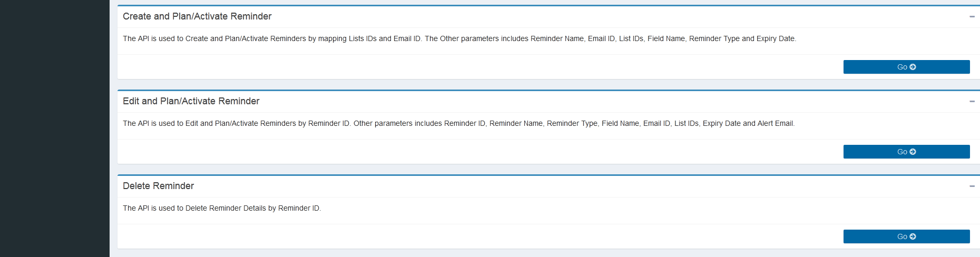Screen dimensions: 980x257
Task: Click the Edit Reminder API description text
Action: coord(458,123)
